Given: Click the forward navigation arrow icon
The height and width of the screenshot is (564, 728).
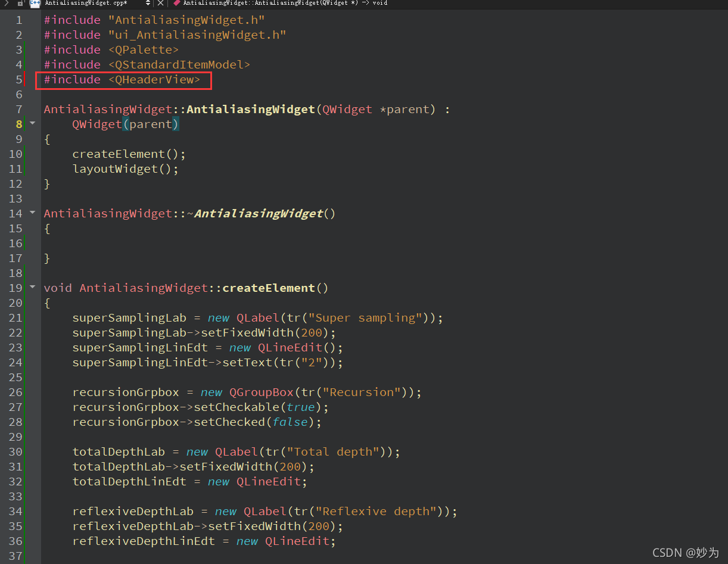Looking at the screenshot, I should 6,4.
